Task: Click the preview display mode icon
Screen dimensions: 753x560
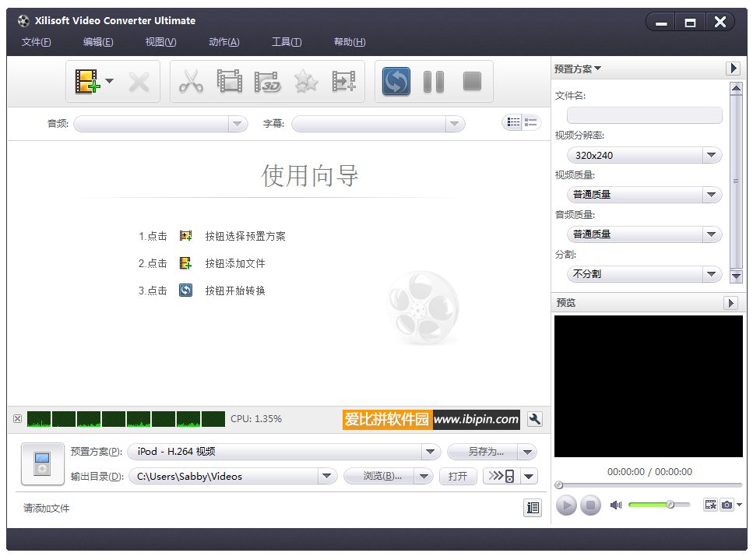Action: pos(711,504)
